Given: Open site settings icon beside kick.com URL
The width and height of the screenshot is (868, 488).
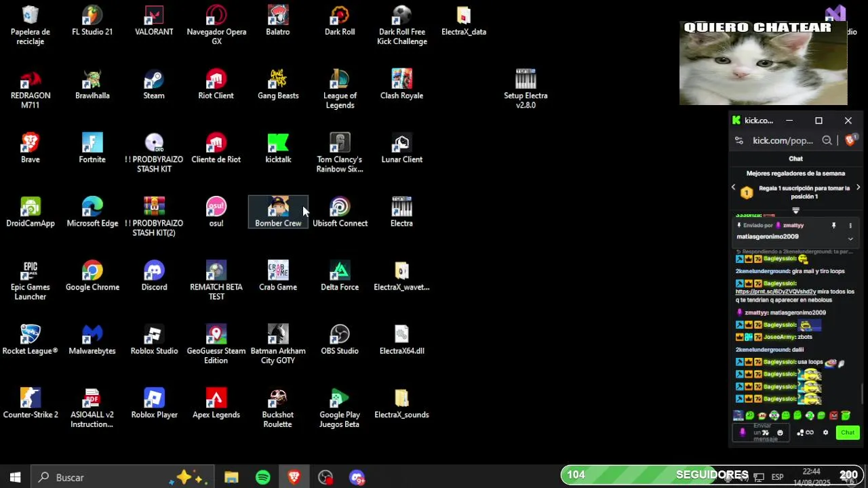Looking at the screenshot, I should pyautogui.click(x=739, y=140).
